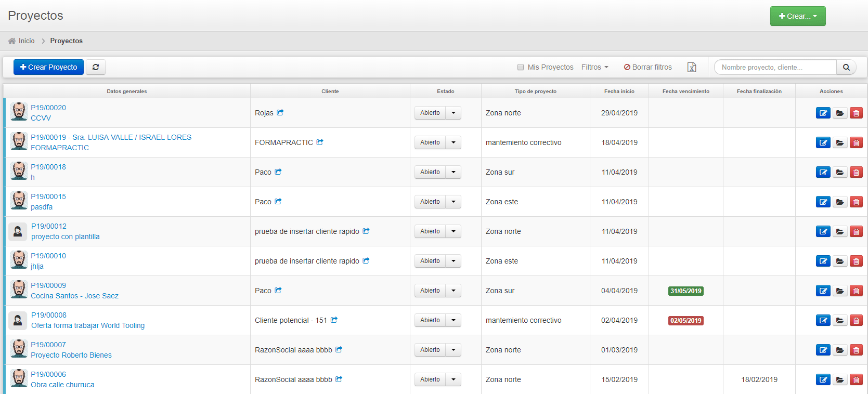868x394 pixels.
Task: Open folder for project P19/00010
Action: 840,261
